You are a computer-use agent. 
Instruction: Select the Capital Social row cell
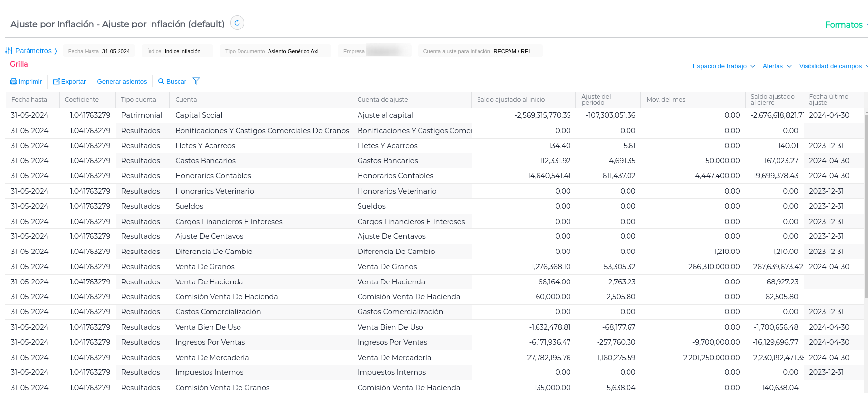pos(199,115)
